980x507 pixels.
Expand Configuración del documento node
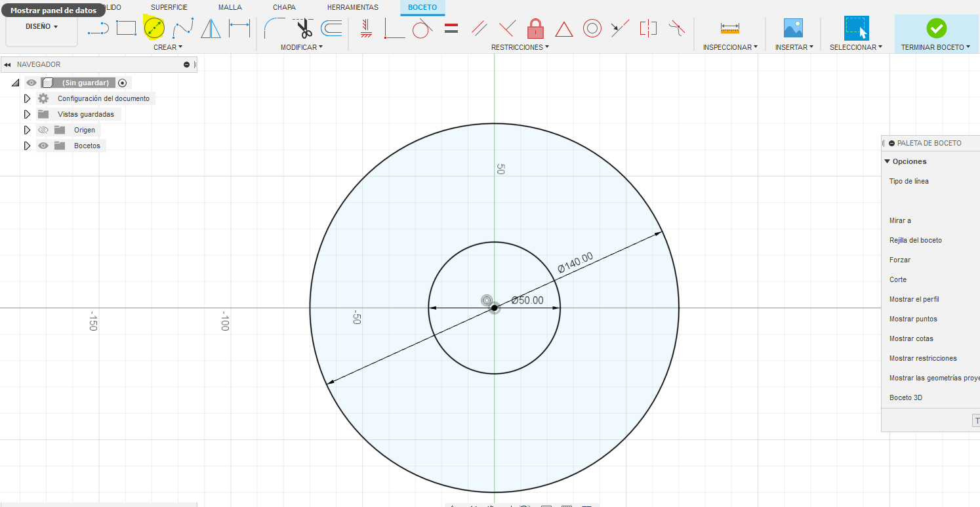(x=27, y=98)
